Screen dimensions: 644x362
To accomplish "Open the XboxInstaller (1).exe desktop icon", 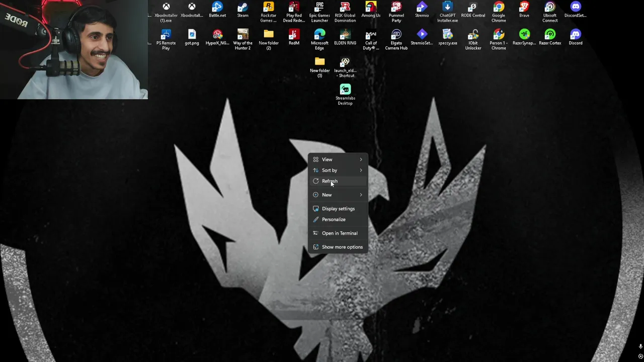I will coord(166,12).
